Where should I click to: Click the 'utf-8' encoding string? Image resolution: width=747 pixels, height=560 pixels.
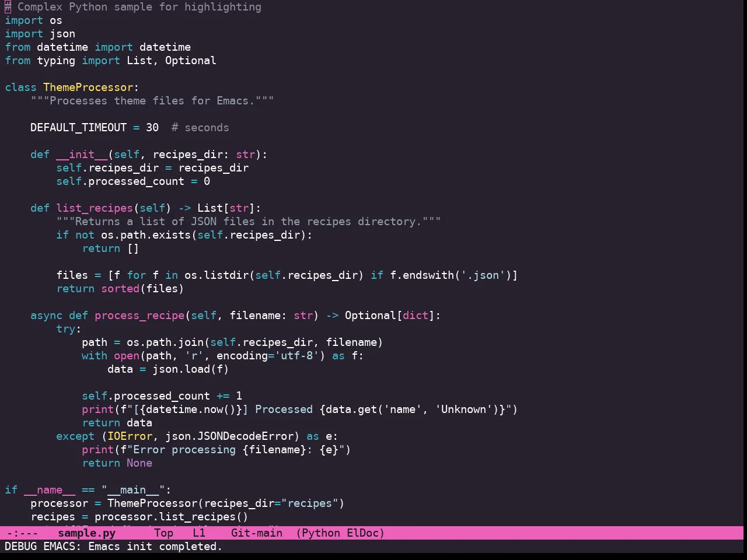pos(297,356)
